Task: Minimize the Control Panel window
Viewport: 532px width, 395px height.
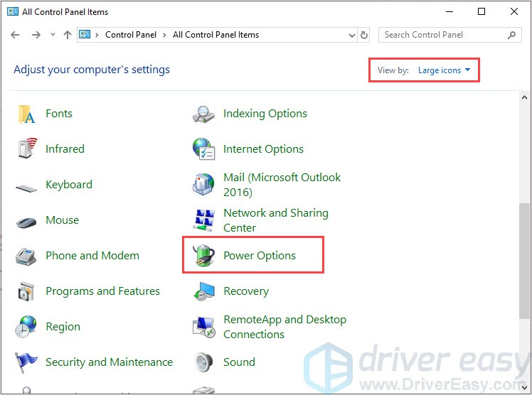Action: [449, 11]
